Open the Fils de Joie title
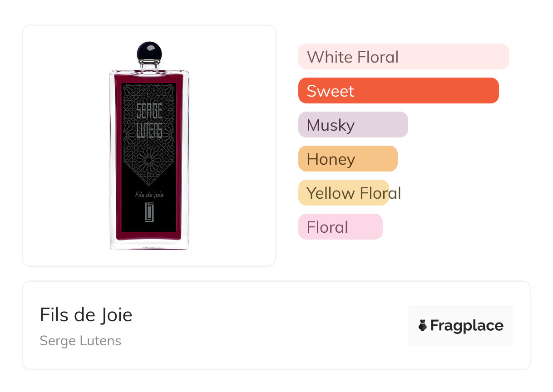 (x=86, y=315)
